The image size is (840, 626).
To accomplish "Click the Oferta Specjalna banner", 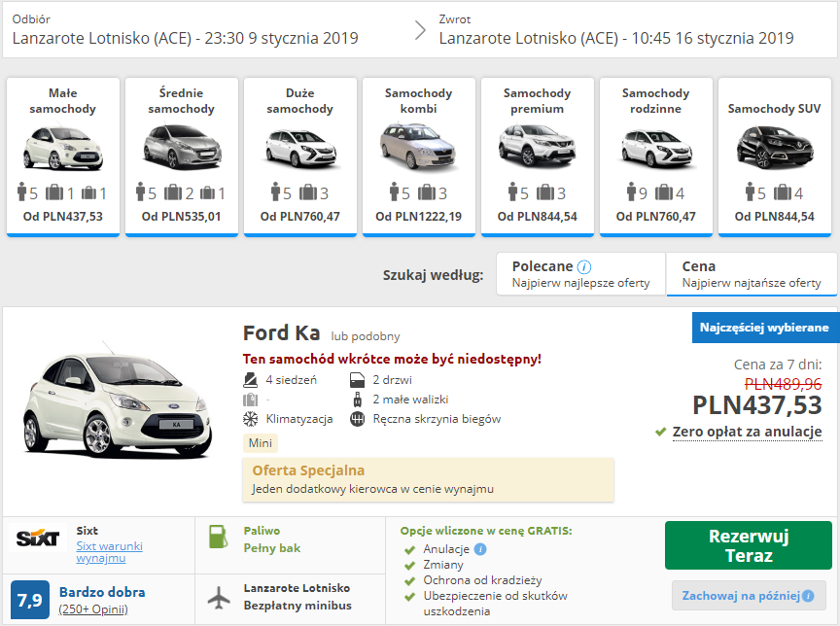I will pos(428,480).
